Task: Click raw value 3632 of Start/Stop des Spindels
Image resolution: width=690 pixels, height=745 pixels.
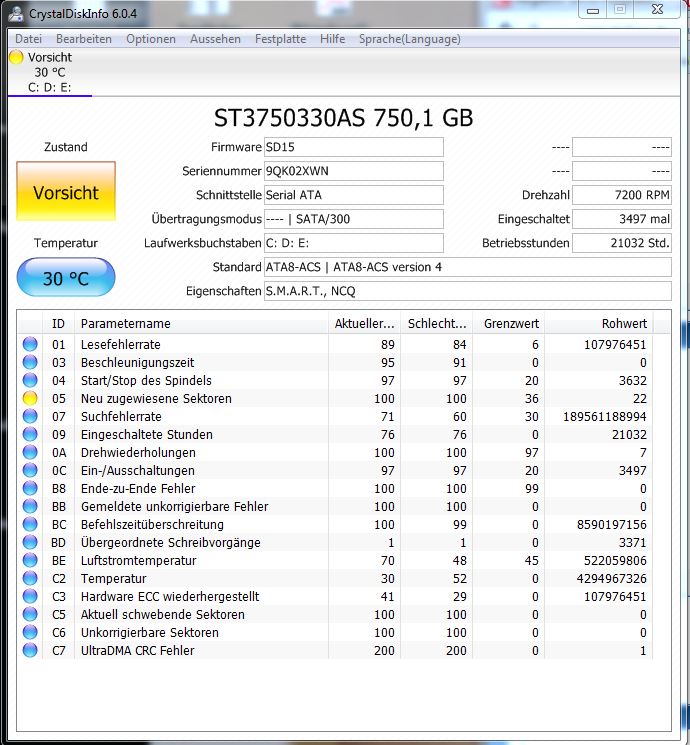Action: click(632, 381)
